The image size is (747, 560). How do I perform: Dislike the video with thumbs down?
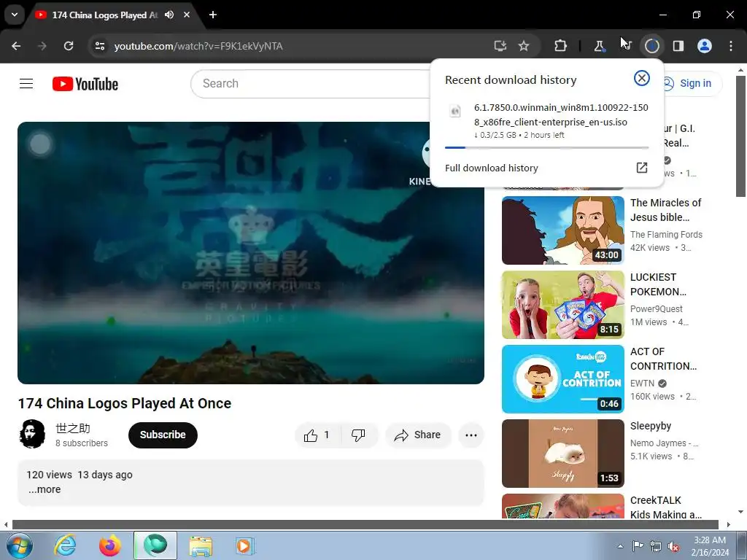[x=358, y=435]
